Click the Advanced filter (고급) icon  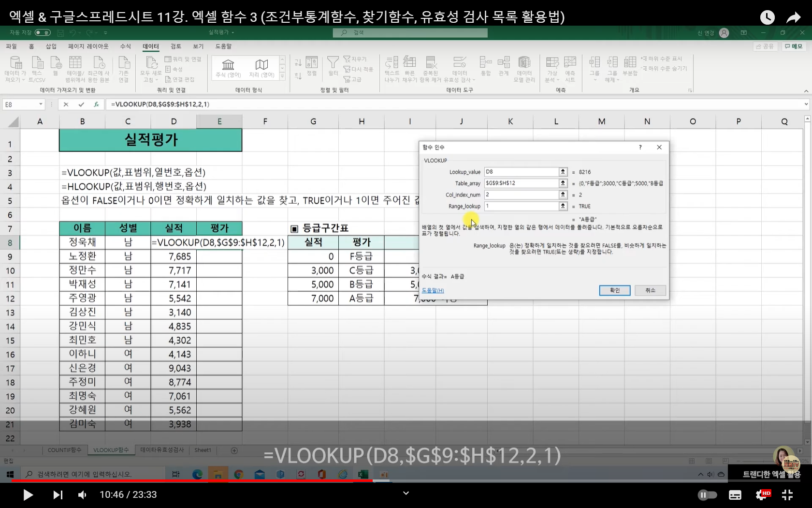[x=353, y=79]
